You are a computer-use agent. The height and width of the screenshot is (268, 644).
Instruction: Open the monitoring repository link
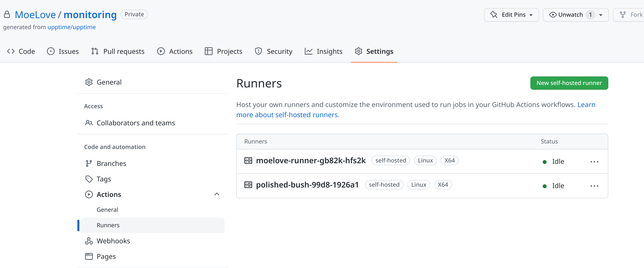click(90, 15)
